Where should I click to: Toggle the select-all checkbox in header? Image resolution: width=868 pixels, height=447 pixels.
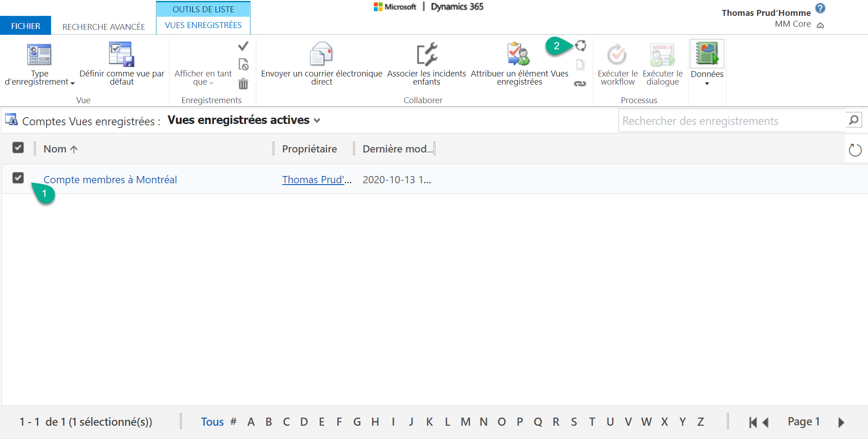[x=18, y=148]
